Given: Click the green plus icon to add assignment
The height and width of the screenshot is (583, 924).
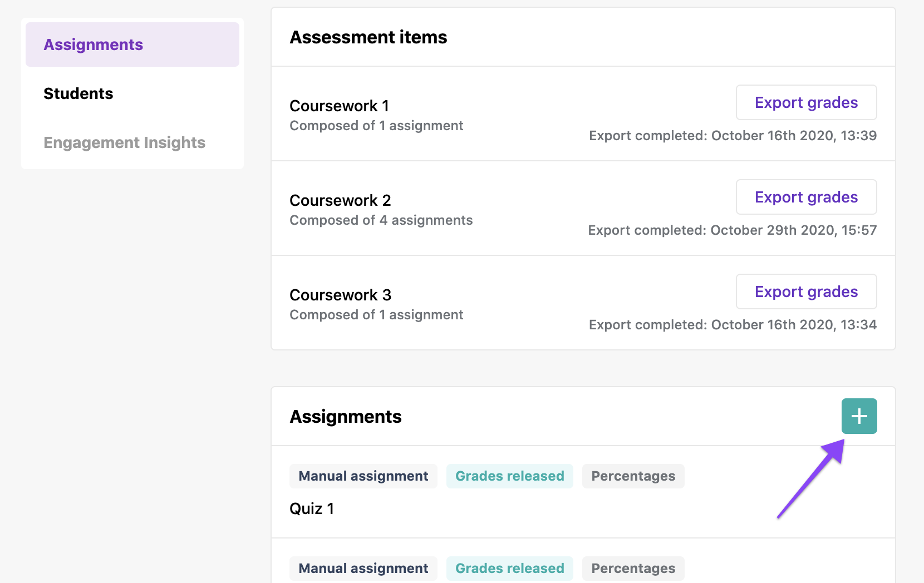Looking at the screenshot, I should [859, 416].
